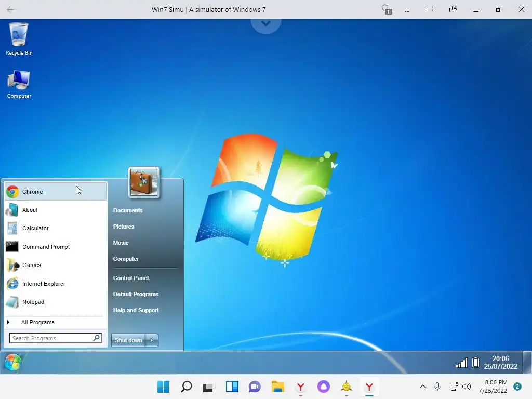
Task: Open Chat app on the taskbar
Action: tap(255, 387)
